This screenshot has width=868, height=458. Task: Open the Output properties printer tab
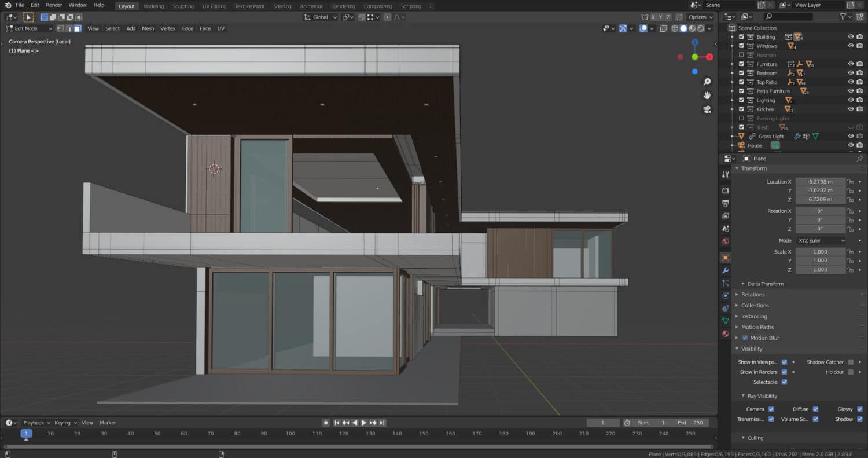(725, 202)
